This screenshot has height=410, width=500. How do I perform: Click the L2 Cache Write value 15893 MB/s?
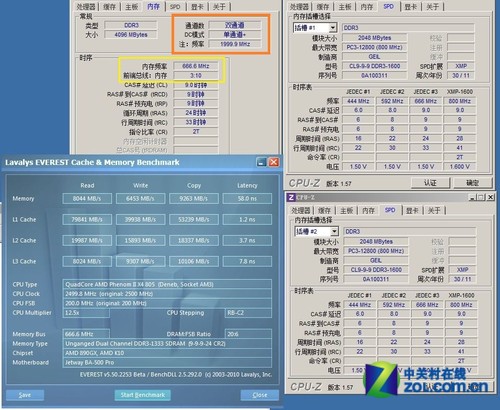point(140,241)
